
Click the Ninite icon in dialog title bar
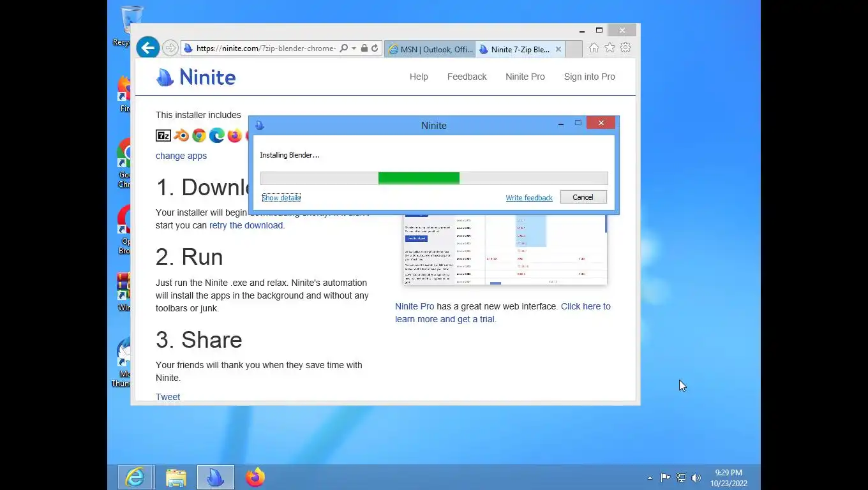tap(259, 125)
